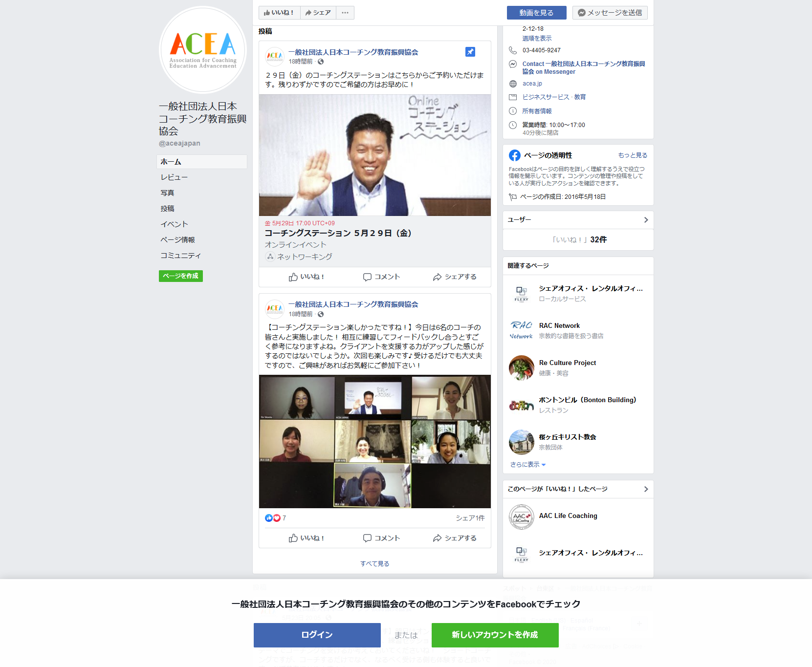The image size is (812, 667).
Task: Click 道順を表示 directions link
Action: click(537, 39)
